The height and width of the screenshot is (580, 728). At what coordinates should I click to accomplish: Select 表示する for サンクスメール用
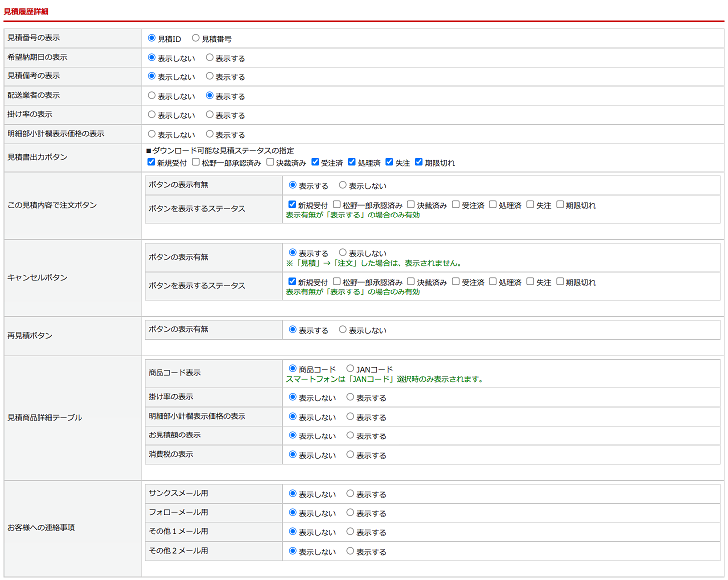350,494
